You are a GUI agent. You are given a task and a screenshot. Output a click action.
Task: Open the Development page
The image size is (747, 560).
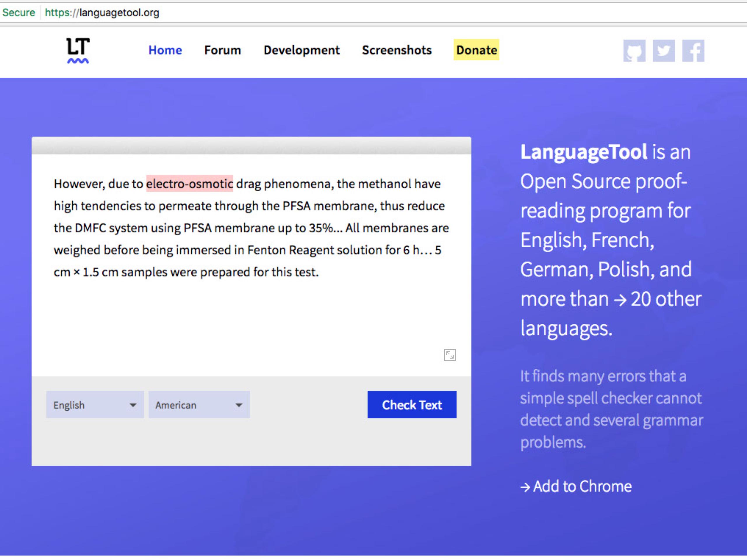click(301, 50)
